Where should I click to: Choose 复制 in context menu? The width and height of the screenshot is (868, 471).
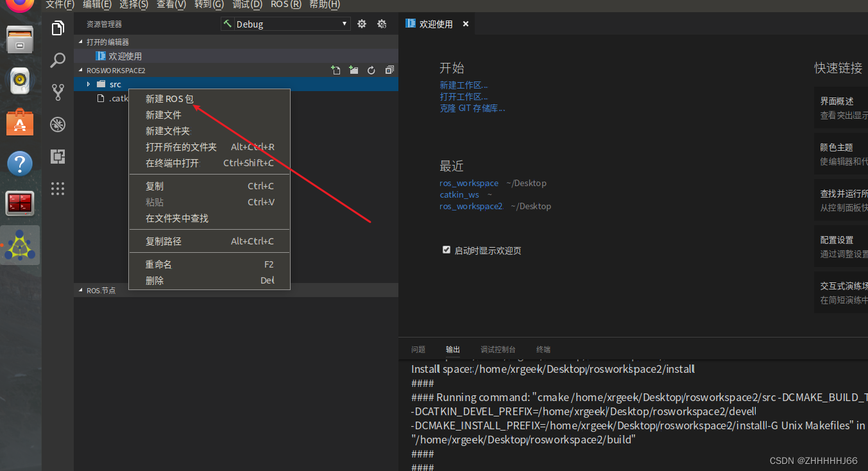(210, 186)
